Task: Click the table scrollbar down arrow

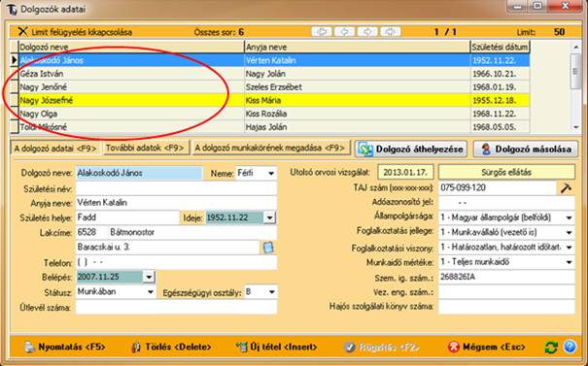Action: [x=576, y=127]
